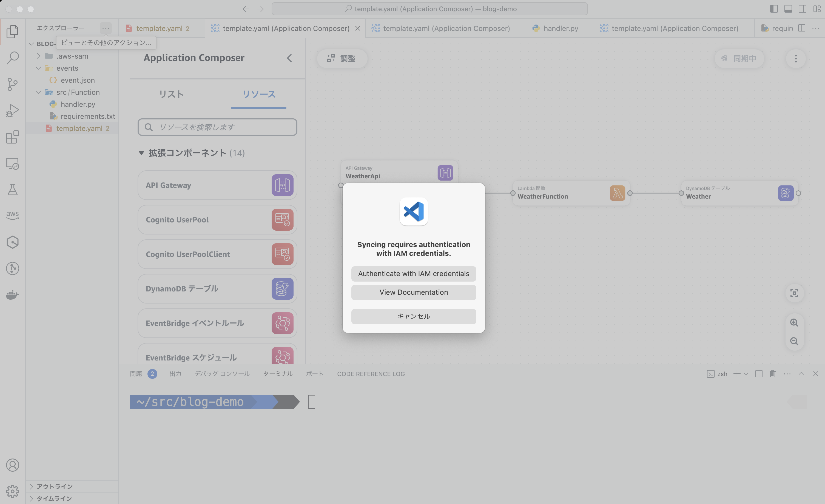Open event.json in the file tree
The width and height of the screenshot is (825, 504).
[78, 80]
